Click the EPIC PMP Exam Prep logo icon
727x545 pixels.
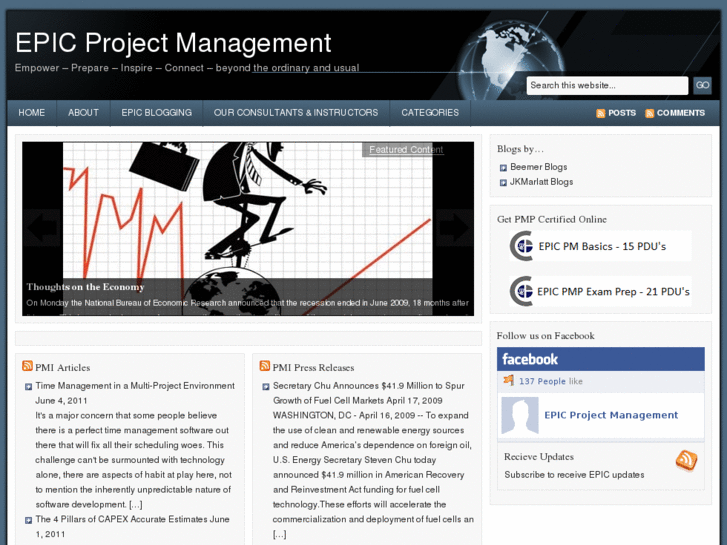pos(522,291)
